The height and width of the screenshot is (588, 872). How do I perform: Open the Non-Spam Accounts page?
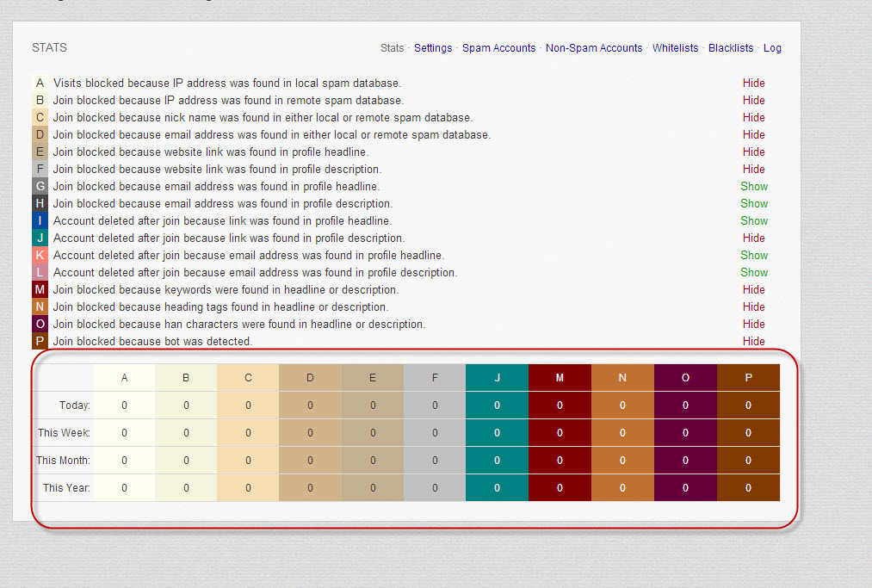pos(593,48)
